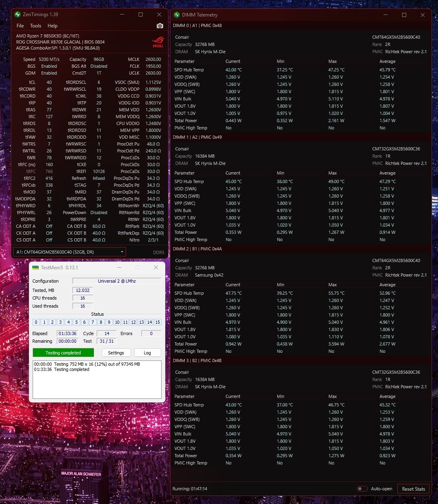Viewport: 438px width, 504px height.
Task: Click DIMM 2 DRAM Samsung 0x42 text
Action: coord(209,275)
